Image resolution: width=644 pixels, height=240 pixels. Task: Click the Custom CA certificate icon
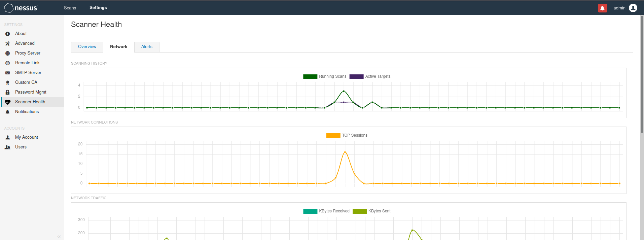(7, 82)
